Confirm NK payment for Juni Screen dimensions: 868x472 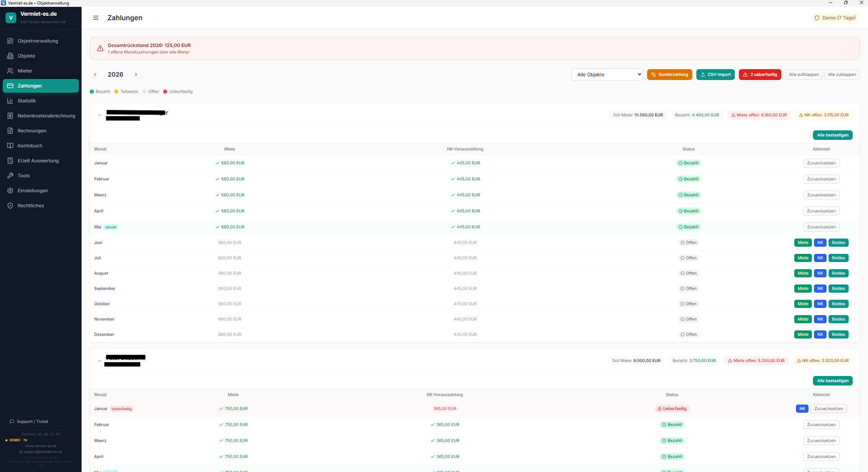pos(820,243)
